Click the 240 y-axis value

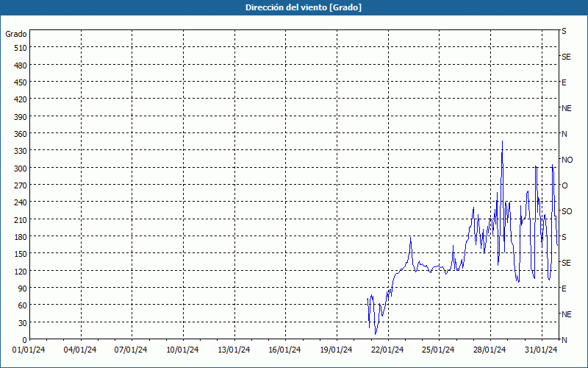21,203
